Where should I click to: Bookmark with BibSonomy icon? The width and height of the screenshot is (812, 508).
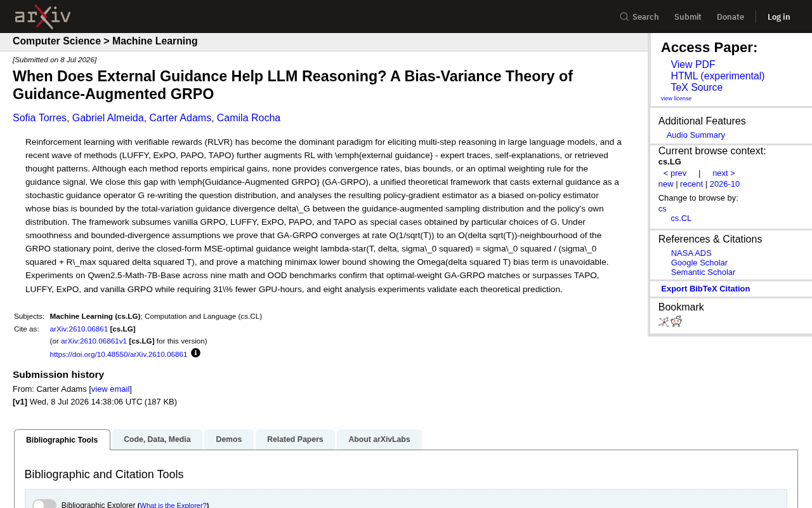tap(664, 322)
